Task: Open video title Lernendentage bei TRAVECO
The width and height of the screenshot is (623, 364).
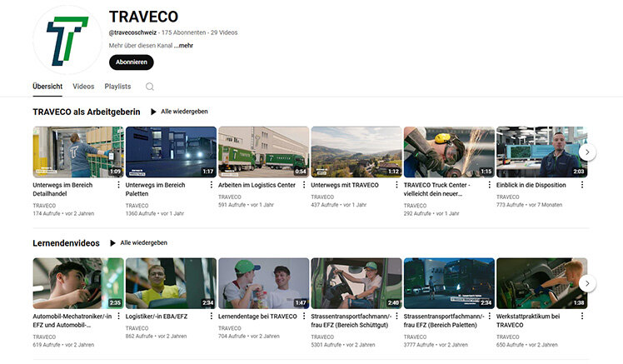Action: (x=257, y=317)
